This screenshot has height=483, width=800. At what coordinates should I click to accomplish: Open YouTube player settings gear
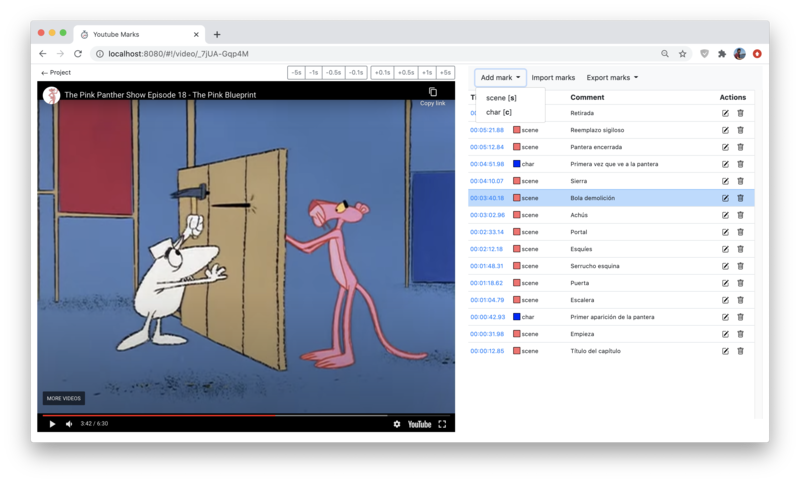click(x=396, y=424)
